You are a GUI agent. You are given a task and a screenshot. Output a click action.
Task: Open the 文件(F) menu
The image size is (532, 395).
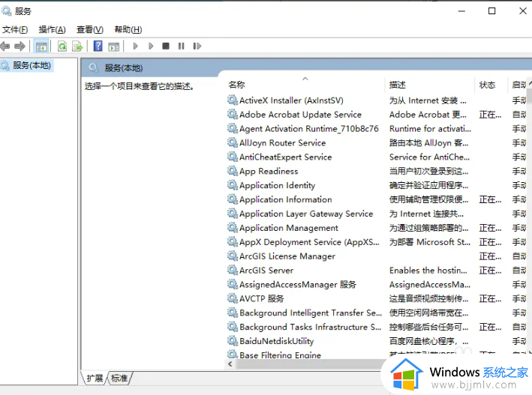[15, 30]
